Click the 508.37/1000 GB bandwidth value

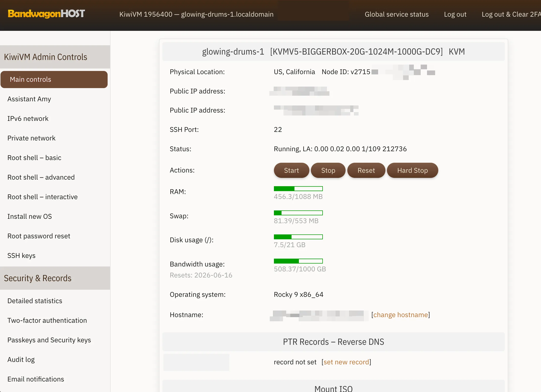(x=300, y=269)
